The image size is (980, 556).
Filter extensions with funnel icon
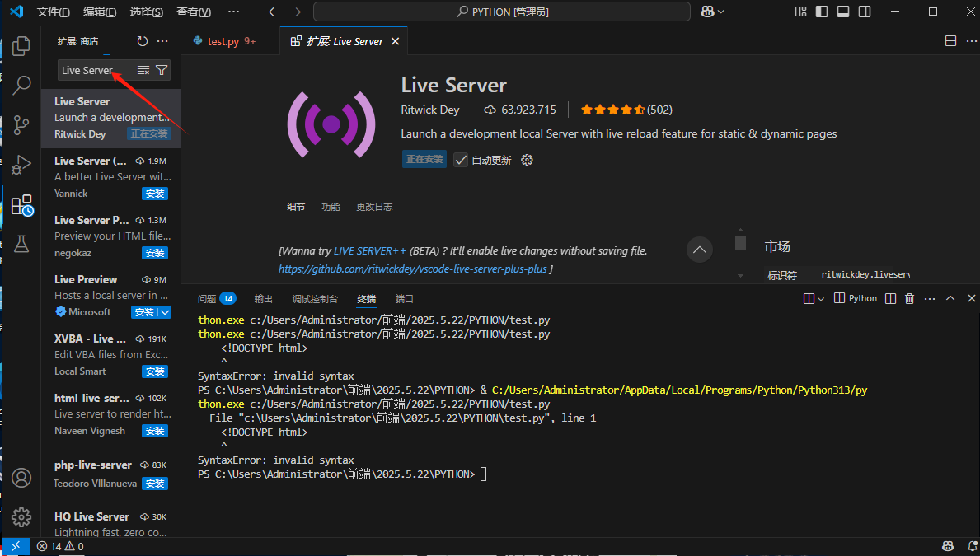tap(162, 70)
